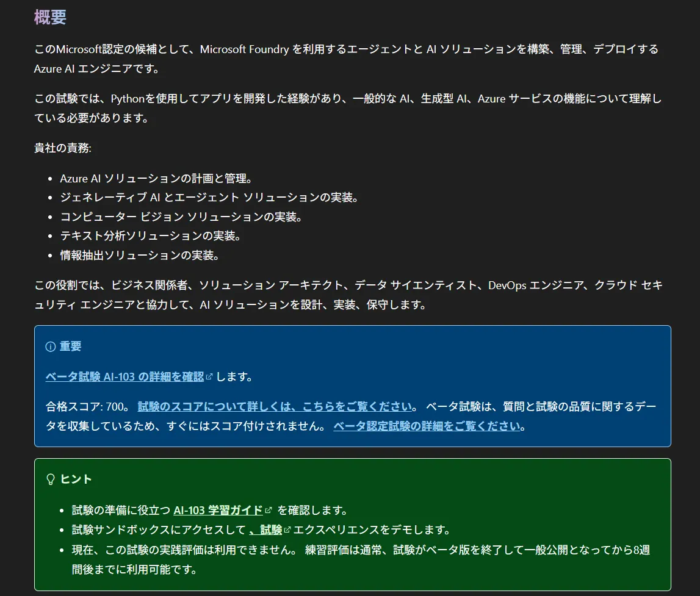
Task: Select bullet Azure AI ソリューションの計画と管理
Action: click(x=156, y=179)
